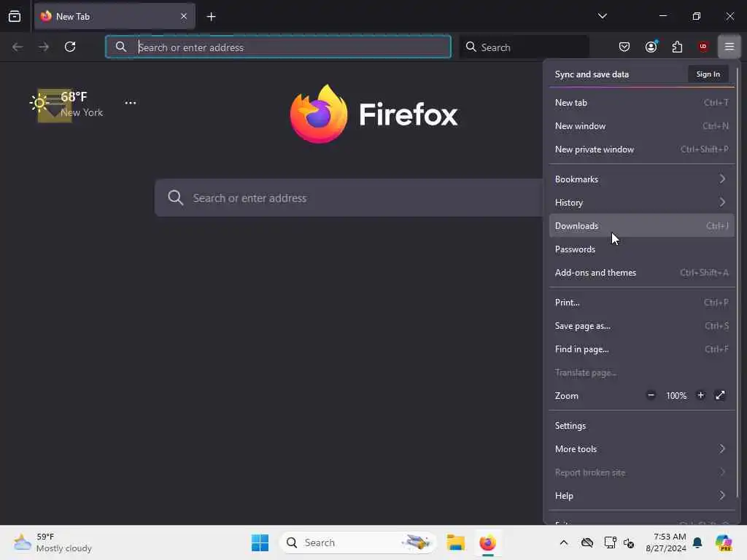Image resolution: width=747 pixels, height=560 pixels.
Task: Open the Extensions puzzle icon
Action: [677, 47]
